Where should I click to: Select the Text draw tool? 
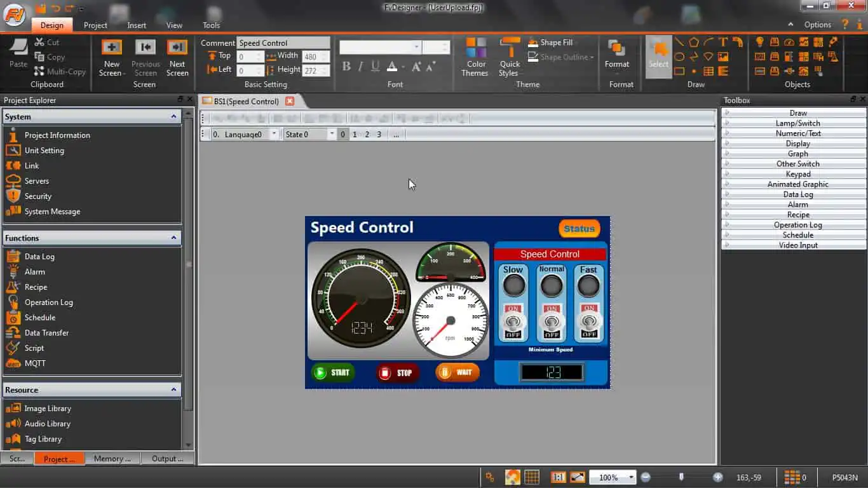[723, 42]
